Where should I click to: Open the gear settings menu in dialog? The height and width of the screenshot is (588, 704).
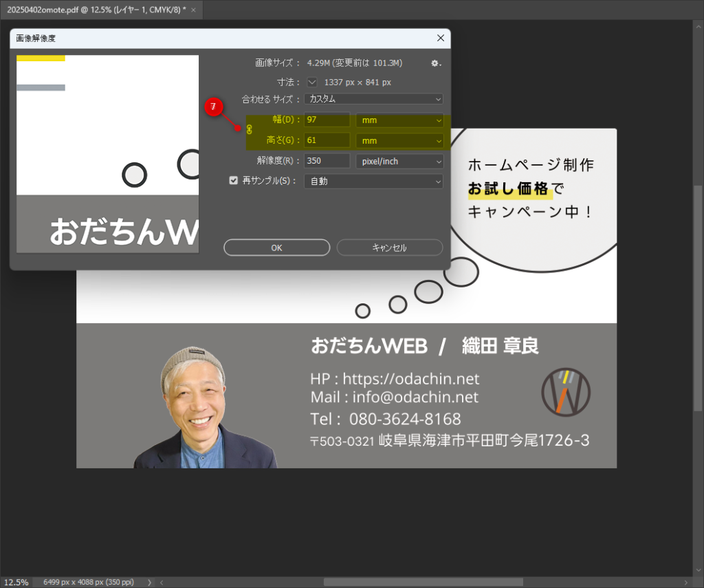point(435,63)
